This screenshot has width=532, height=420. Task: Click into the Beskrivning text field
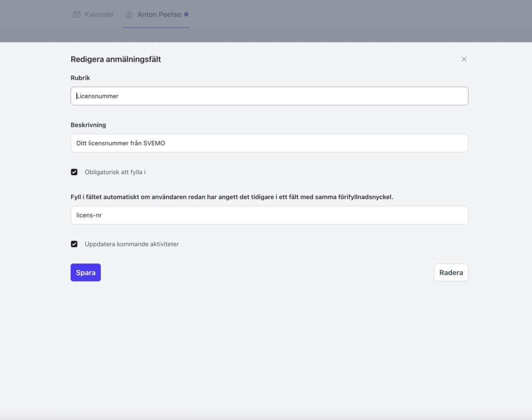[x=269, y=143]
